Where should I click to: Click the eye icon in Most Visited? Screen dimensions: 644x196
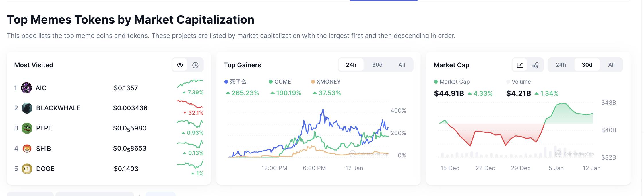point(180,65)
